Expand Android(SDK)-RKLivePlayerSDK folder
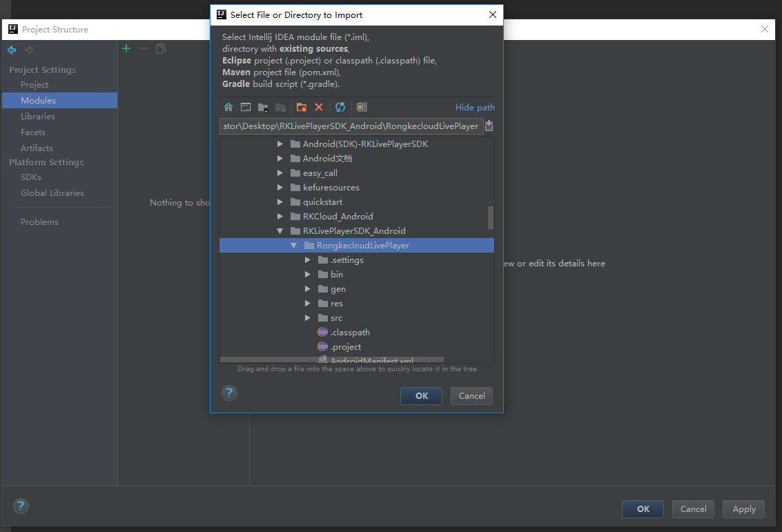 (280, 144)
